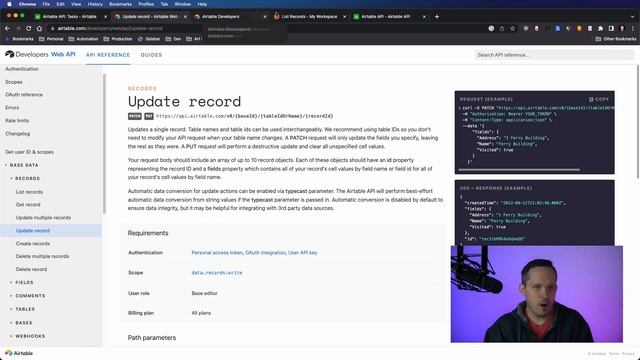
Task: Go back to previous page
Action: (7, 29)
